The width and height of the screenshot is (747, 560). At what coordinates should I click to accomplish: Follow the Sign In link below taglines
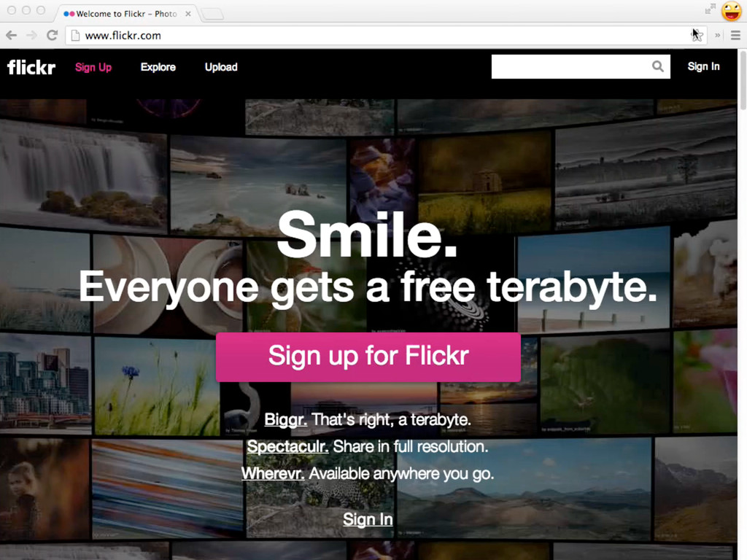click(x=368, y=519)
